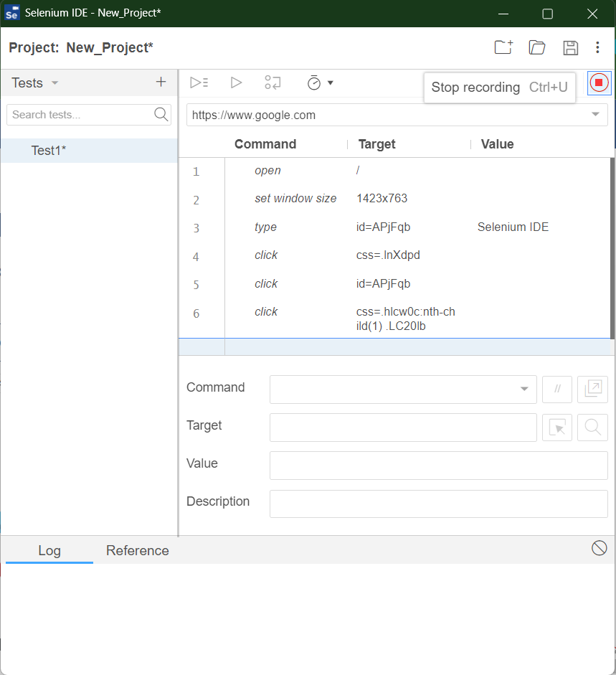Open an existing project folder
Screen dimensions: 616x675
point(537,47)
